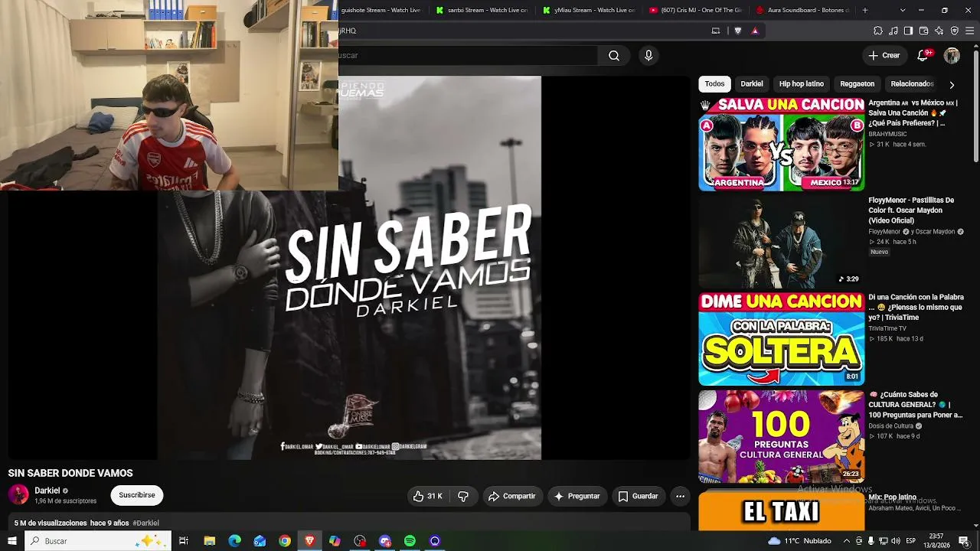Viewport: 980px width, 551px height.
Task: Select the Reggaeton filter chip
Action: (x=857, y=83)
